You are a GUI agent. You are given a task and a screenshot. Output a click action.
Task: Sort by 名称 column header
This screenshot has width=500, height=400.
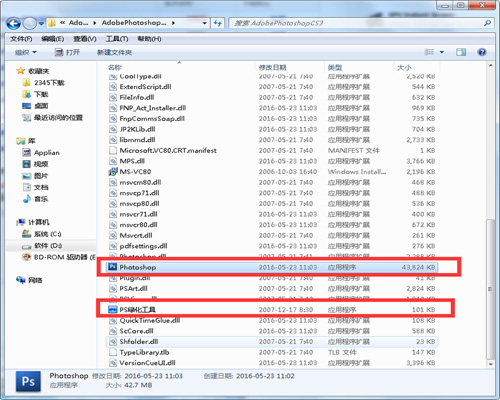115,67
